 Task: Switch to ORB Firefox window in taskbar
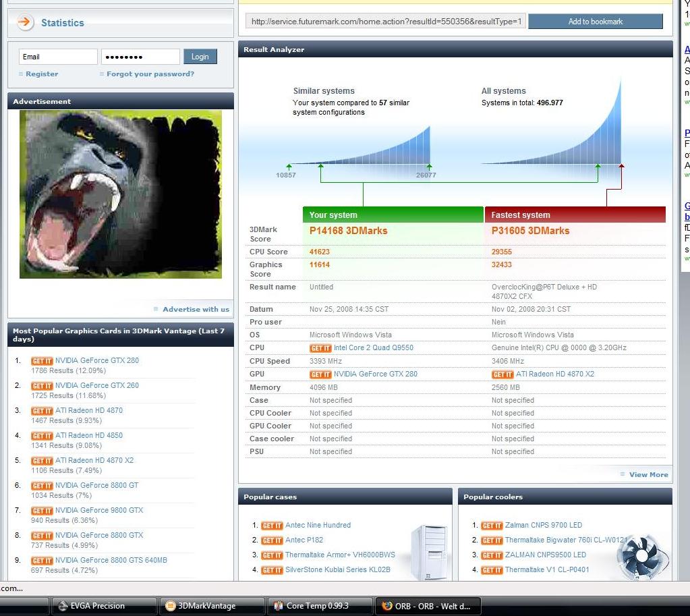[428, 607]
